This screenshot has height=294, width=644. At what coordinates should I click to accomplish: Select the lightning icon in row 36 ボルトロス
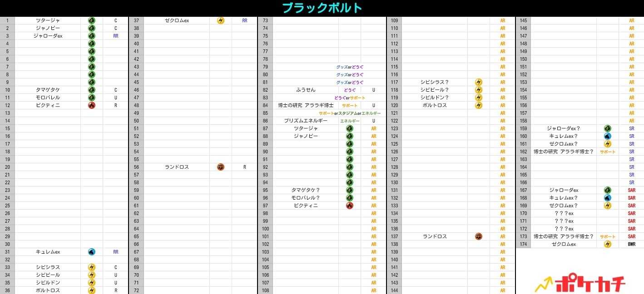click(x=92, y=290)
